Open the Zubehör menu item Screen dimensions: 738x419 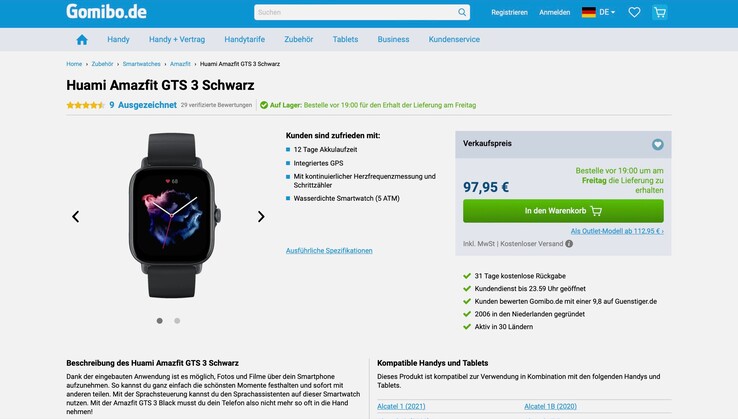click(x=298, y=40)
